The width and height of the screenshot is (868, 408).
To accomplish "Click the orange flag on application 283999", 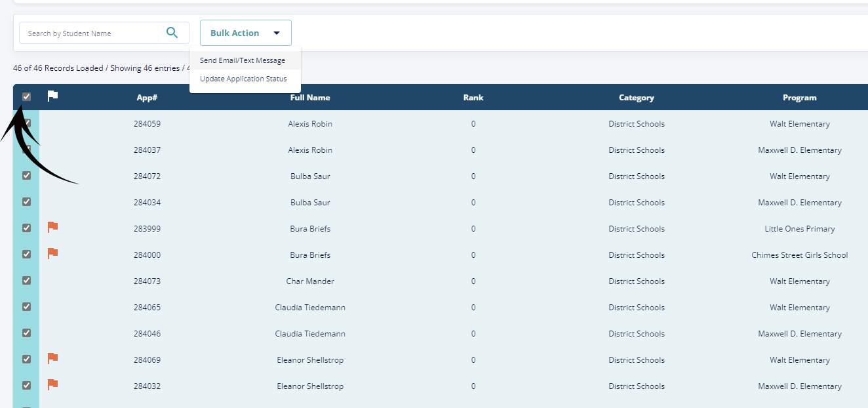I will (53, 228).
